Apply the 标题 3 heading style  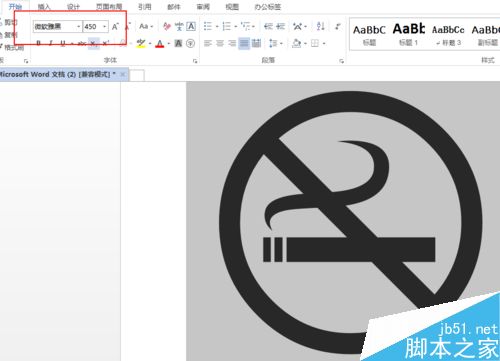(448, 35)
